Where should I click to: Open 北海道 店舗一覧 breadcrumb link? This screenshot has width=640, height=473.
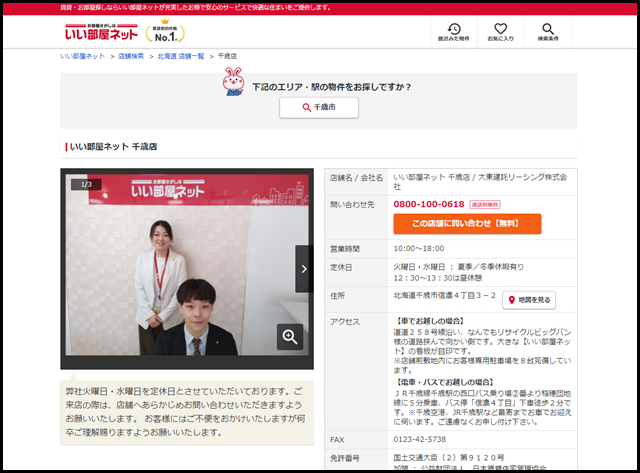point(181,56)
